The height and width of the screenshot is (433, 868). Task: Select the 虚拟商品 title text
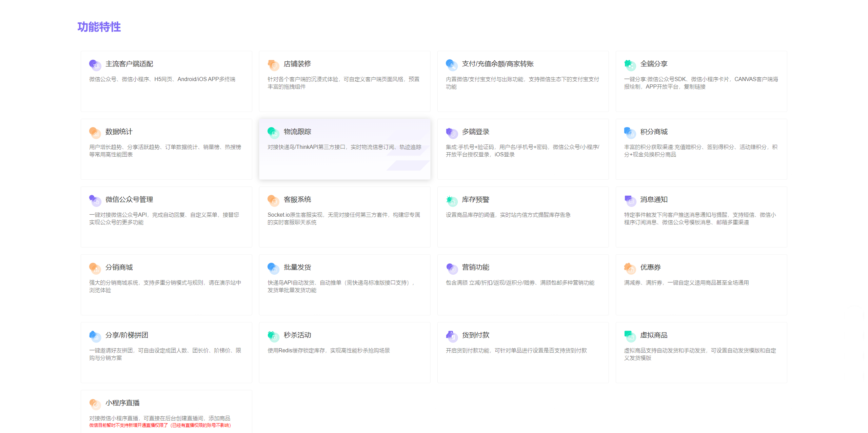[x=654, y=335]
